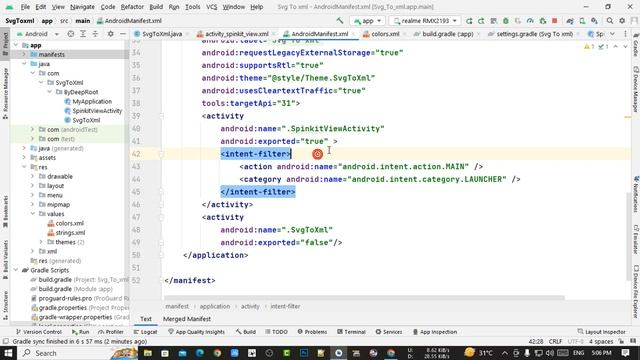Open Gradle panel on right edge
This screenshot has height=360, width=640.
tap(636, 45)
